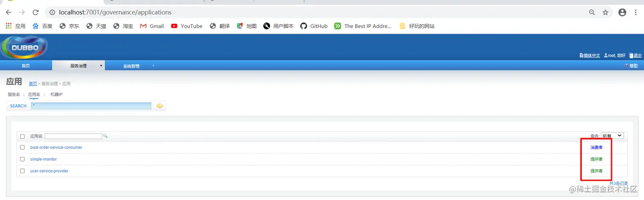
Task: Click the site info icon in address bar
Action: [x=52, y=12]
